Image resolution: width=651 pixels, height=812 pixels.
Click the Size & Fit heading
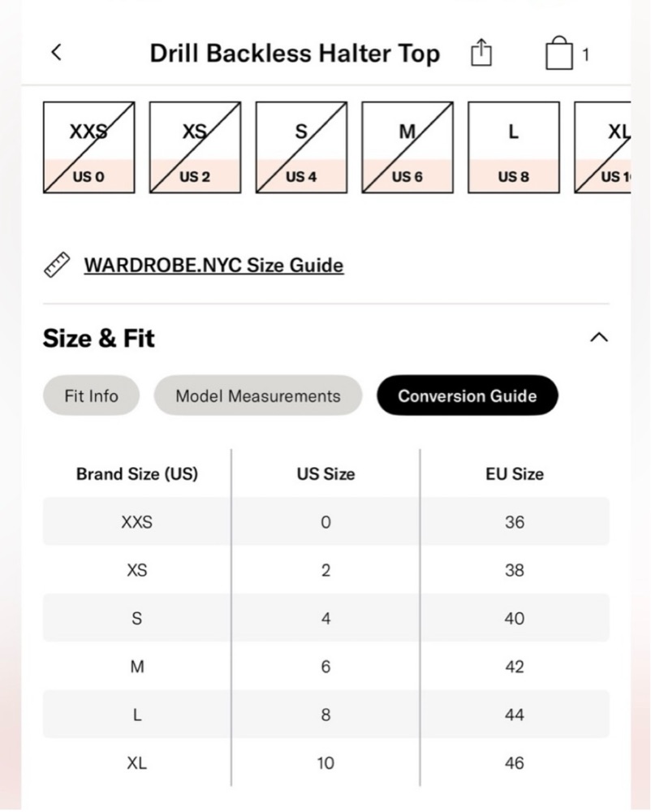point(99,338)
